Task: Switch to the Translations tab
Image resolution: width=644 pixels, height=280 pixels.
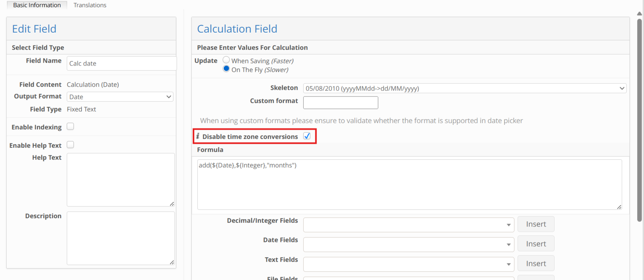Action: tap(90, 5)
